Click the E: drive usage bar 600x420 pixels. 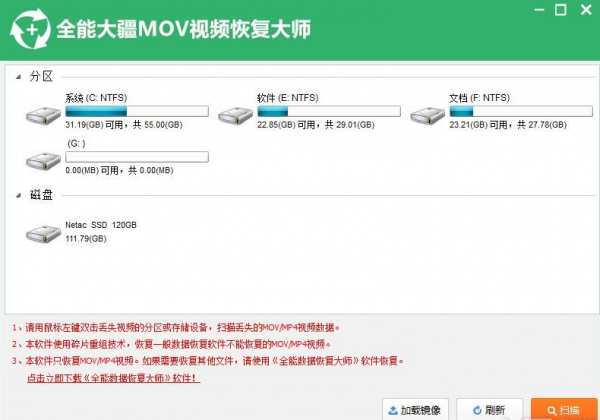pyautogui.click(x=329, y=111)
